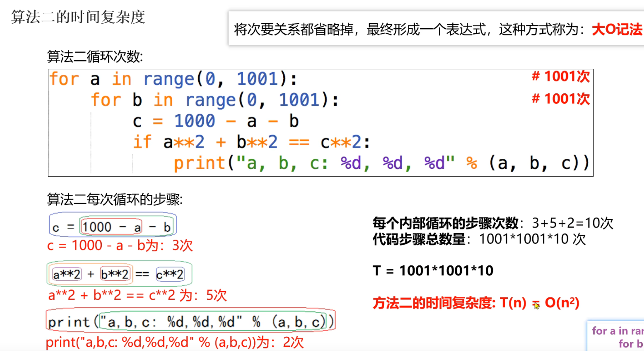Click the 'if a**2 + b**2 == c**2' line
The width and height of the screenshot is (644, 351).
click(x=251, y=142)
